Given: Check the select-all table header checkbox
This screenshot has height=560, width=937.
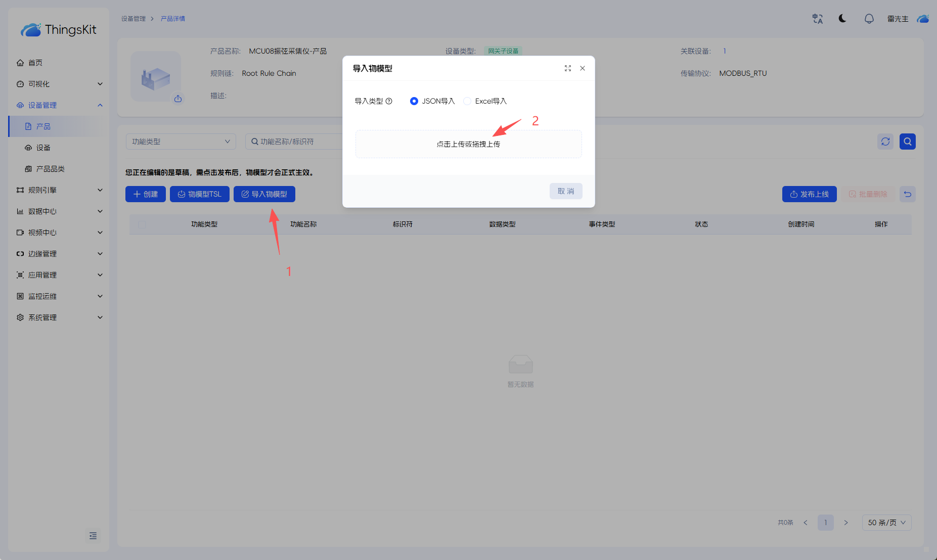Looking at the screenshot, I should [142, 224].
